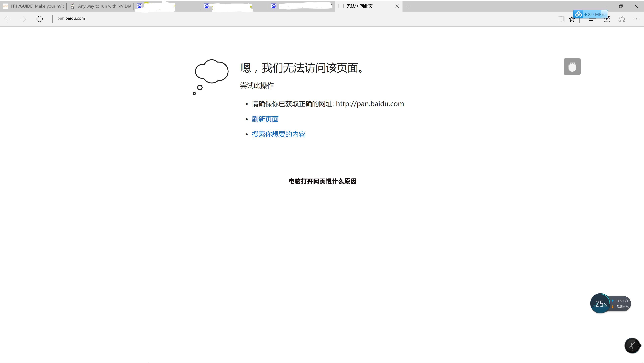The width and height of the screenshot is (644, 363).
Task: Open Reading view book icon
Action: [561, 19]
